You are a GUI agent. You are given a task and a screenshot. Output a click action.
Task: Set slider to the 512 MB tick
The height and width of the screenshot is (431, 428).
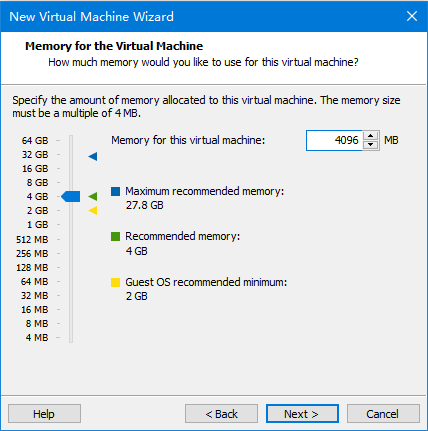[x=71, y=239]
